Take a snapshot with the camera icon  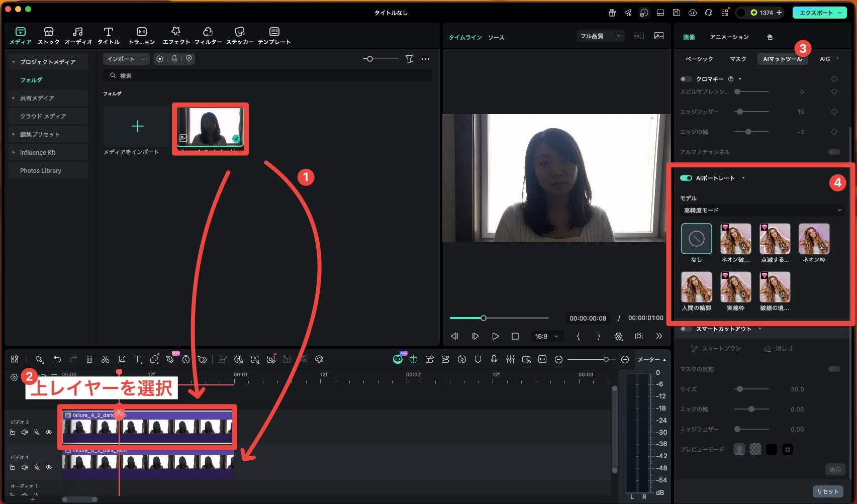pyautogui.click(x=638, y=336)
